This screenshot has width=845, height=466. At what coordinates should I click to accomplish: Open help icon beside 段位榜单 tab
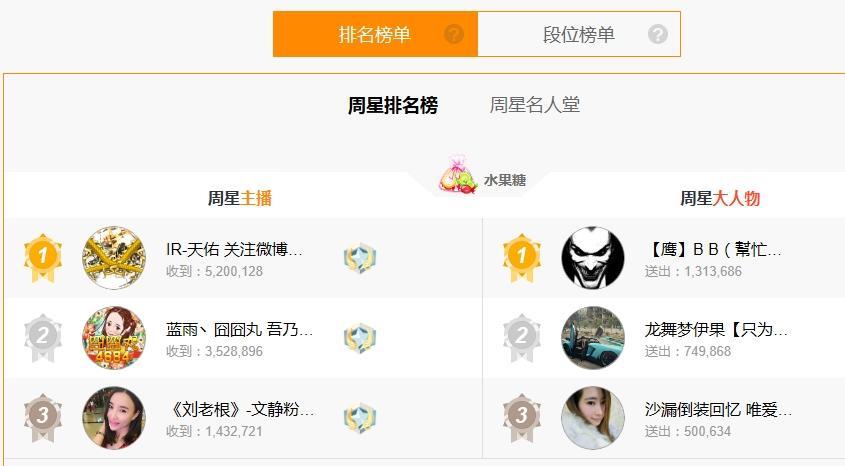point(657,34)
